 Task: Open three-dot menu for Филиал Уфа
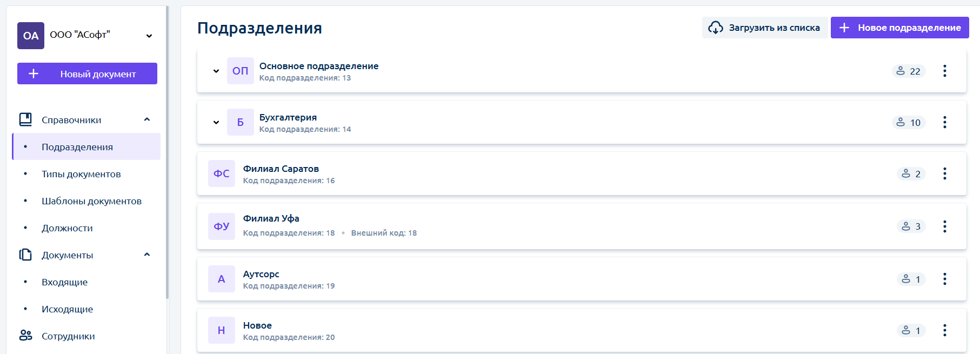pos(944,226)
